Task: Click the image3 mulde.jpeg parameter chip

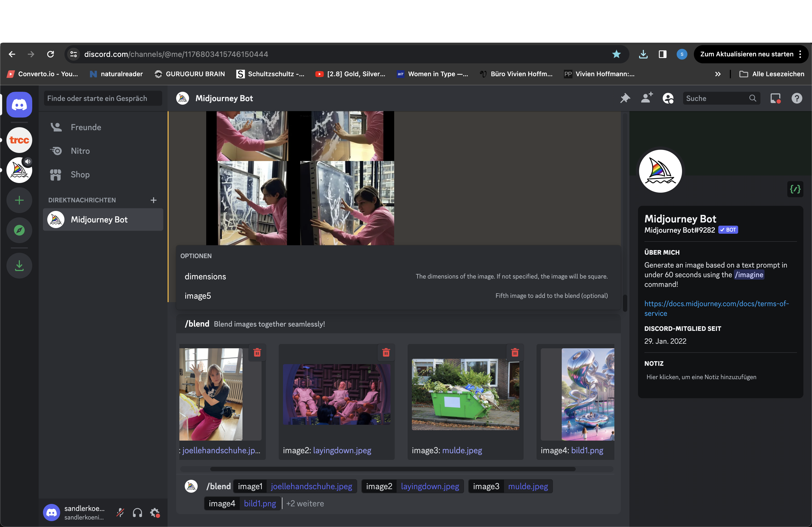Action: click(510, 486)
